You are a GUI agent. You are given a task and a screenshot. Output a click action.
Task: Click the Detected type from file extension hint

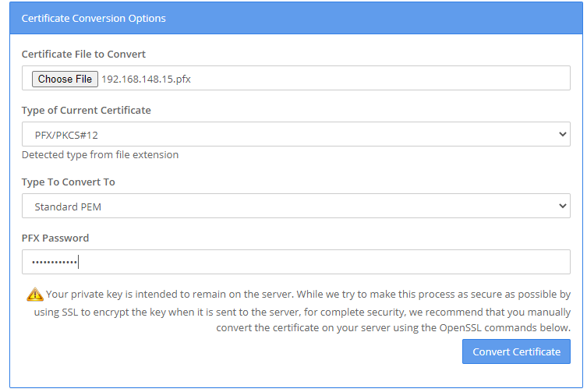click(x=100, y=154)
